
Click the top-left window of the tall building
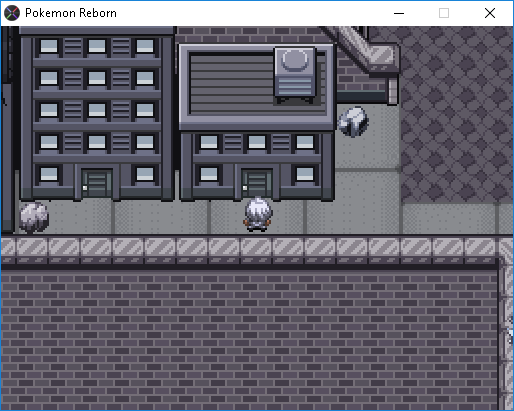point(49,46)
